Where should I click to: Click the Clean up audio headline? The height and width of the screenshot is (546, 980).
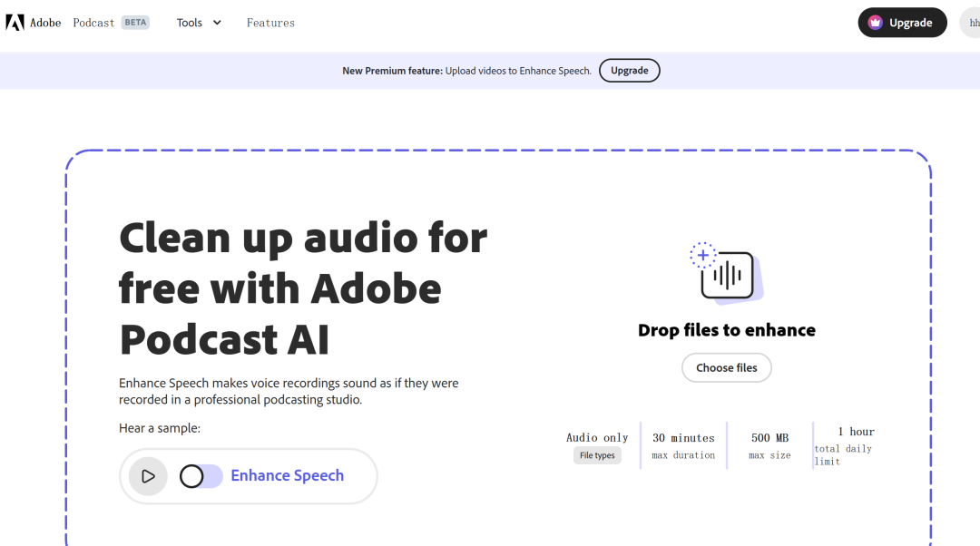303,288
